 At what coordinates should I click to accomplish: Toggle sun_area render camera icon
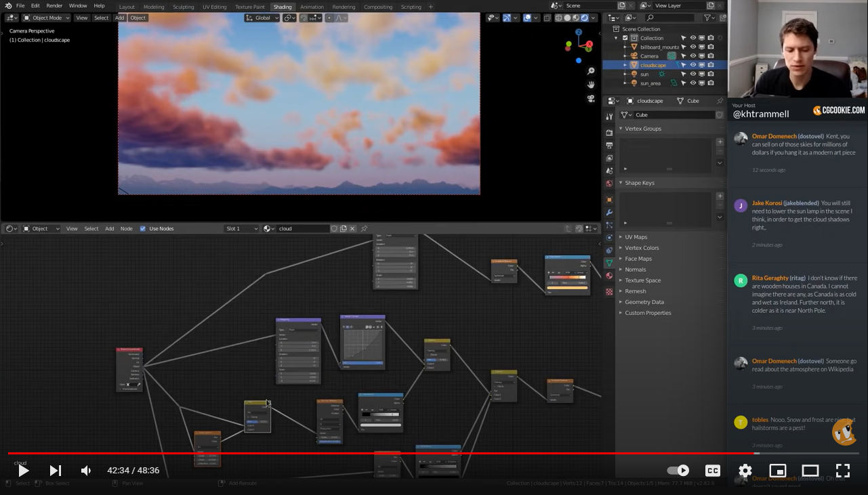click(711, 83)
